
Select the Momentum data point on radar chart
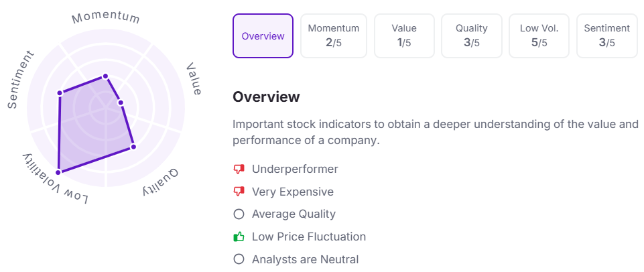[106, 76]
